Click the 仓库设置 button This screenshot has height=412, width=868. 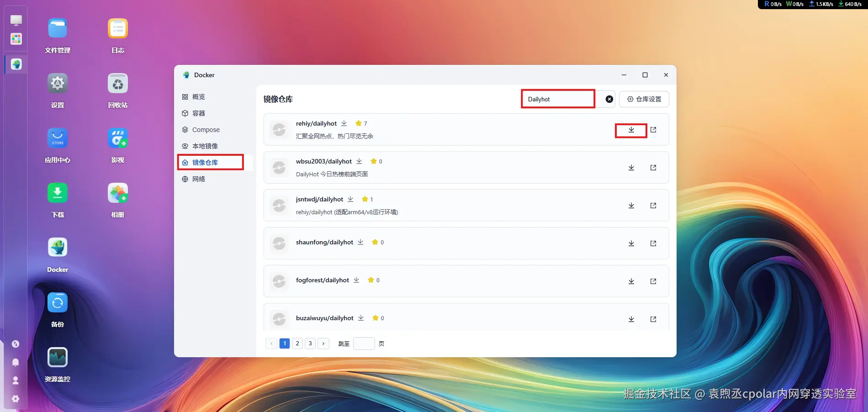tap(644, 99)
